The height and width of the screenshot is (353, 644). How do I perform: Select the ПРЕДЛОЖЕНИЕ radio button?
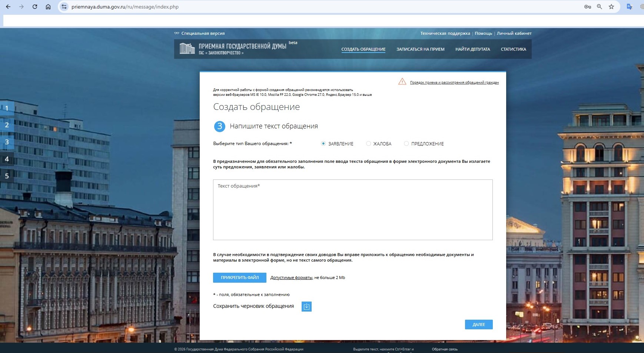point(406,144)
